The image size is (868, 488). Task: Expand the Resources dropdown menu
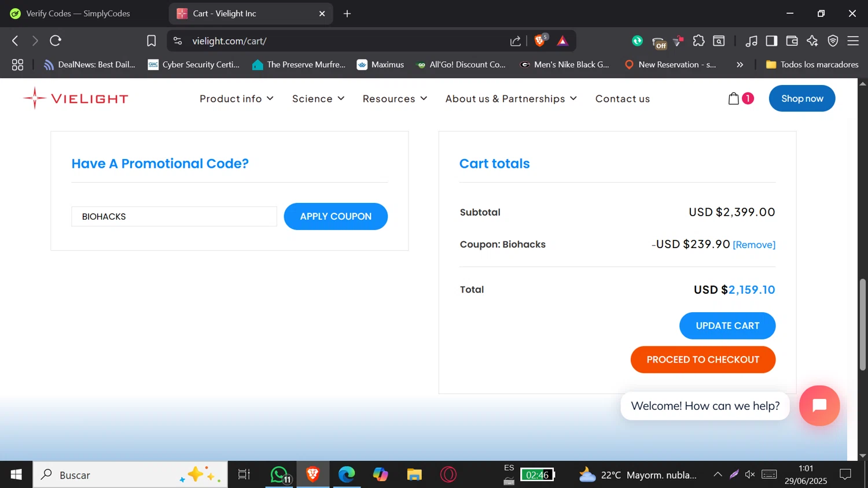tap(395, 98)
